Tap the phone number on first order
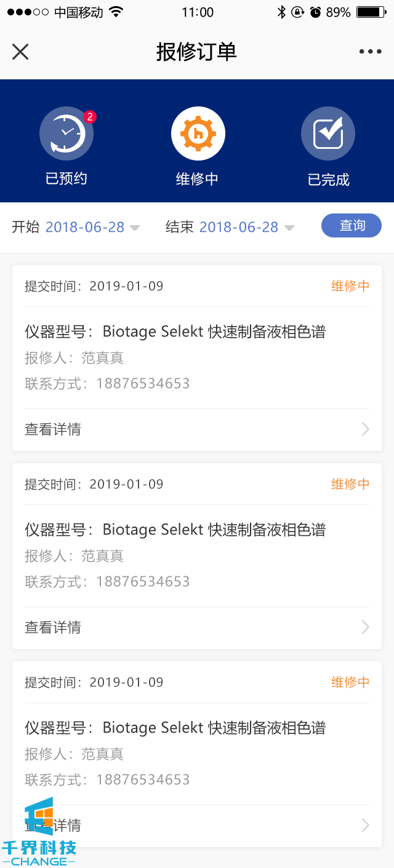Screen dimensions: 394x868 (x=143, y=384)
